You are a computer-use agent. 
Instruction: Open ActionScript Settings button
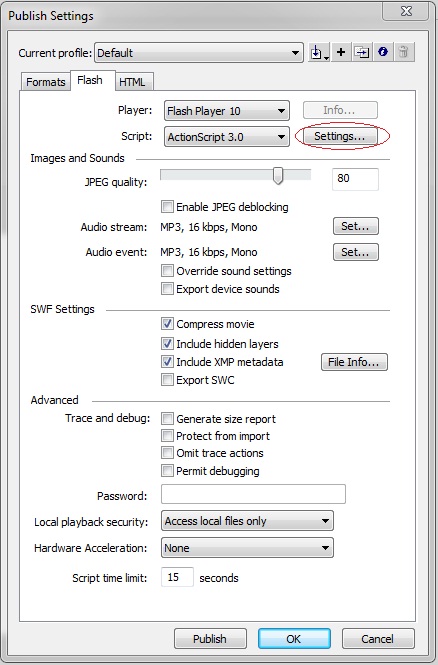(340, 136)
